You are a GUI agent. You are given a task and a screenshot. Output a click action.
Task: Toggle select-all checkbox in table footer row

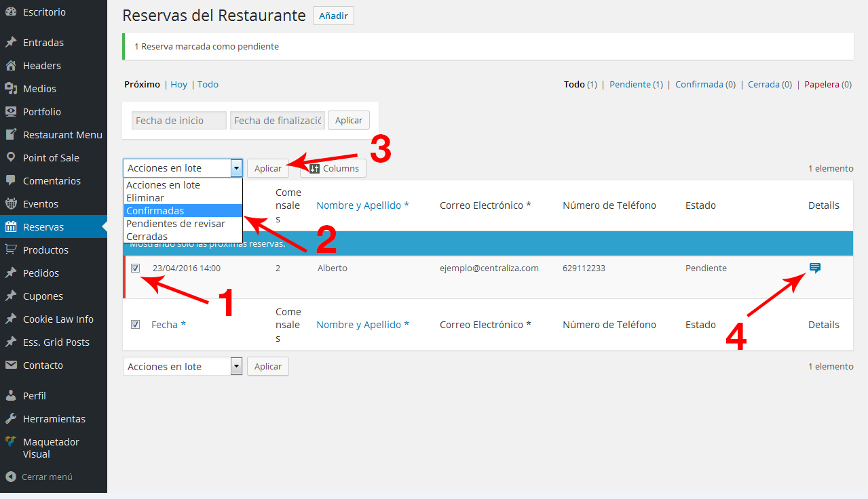point(136,325)
